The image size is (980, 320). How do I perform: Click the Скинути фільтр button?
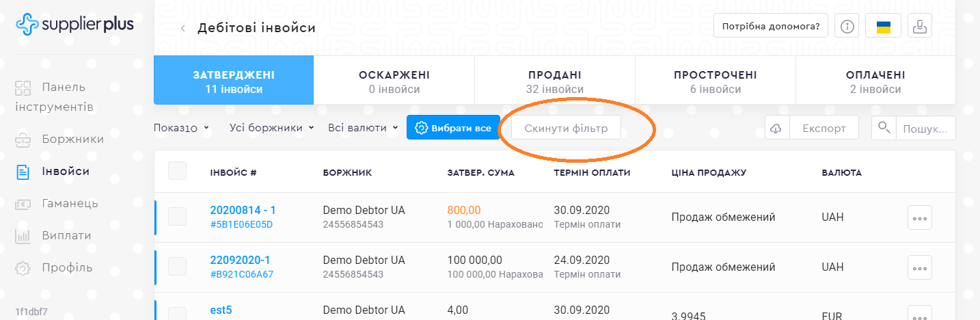tap(566, 129)
